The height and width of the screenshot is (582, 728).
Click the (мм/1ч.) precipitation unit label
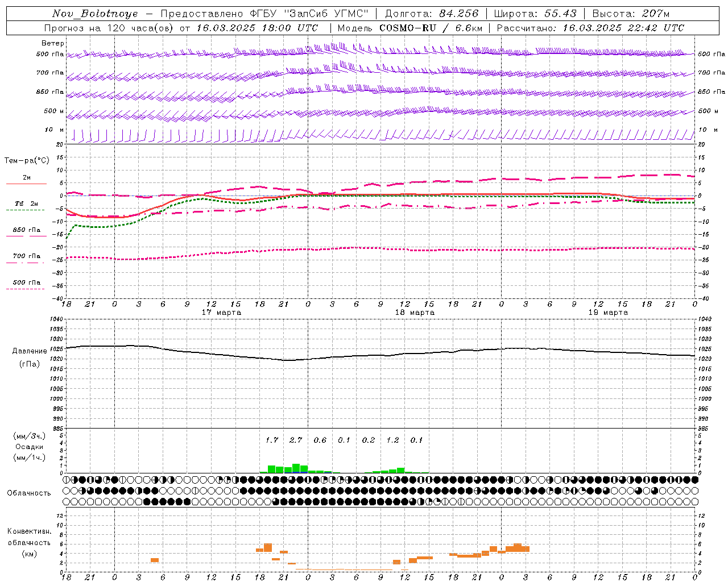pyautogui.click(x=30, y=458)
